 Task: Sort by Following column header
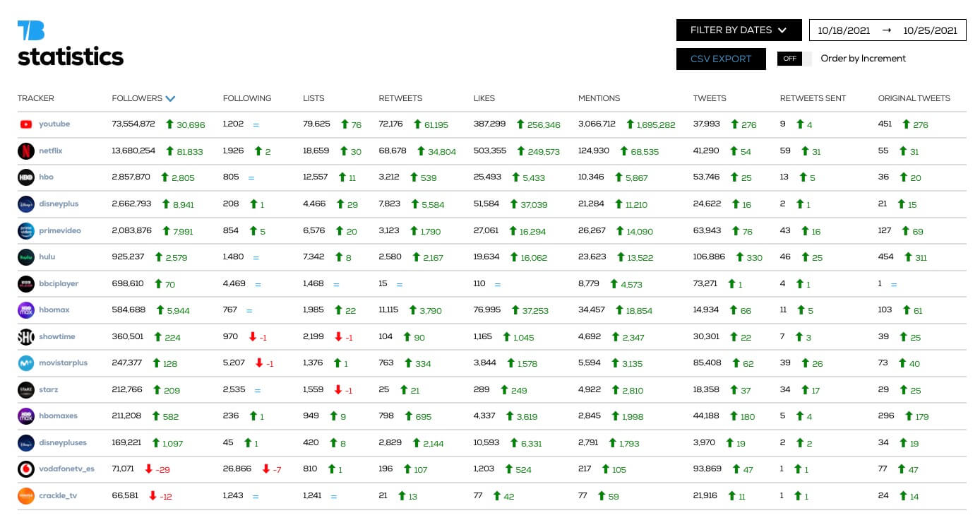[x=247, y=98]
